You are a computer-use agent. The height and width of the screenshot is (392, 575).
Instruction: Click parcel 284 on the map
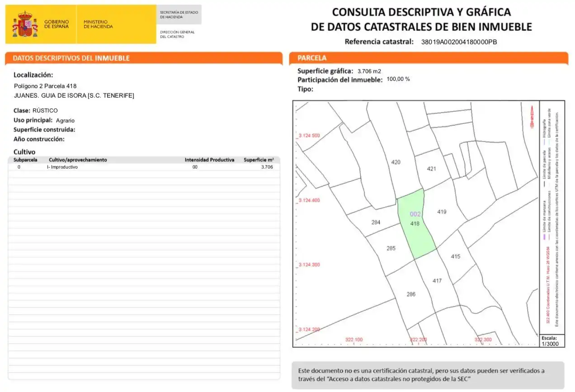[376, 222]
